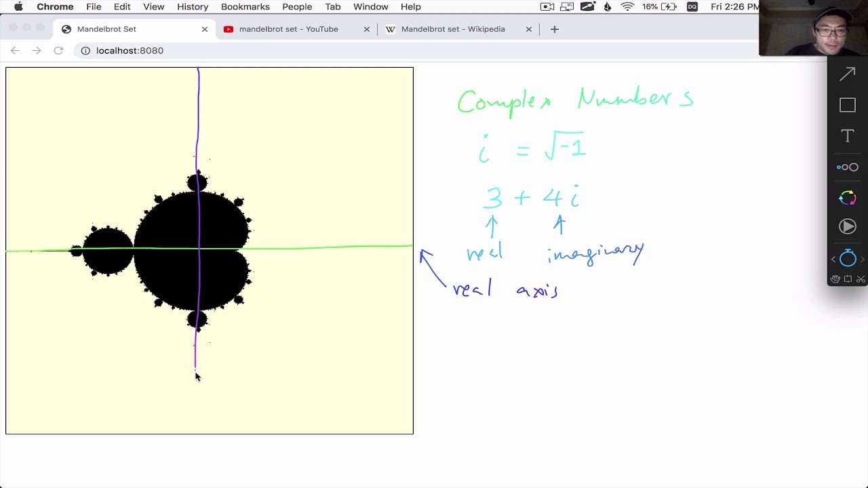Screen dimensions: 868x488
Task: View site information icon in address bar
Action: 85,50
